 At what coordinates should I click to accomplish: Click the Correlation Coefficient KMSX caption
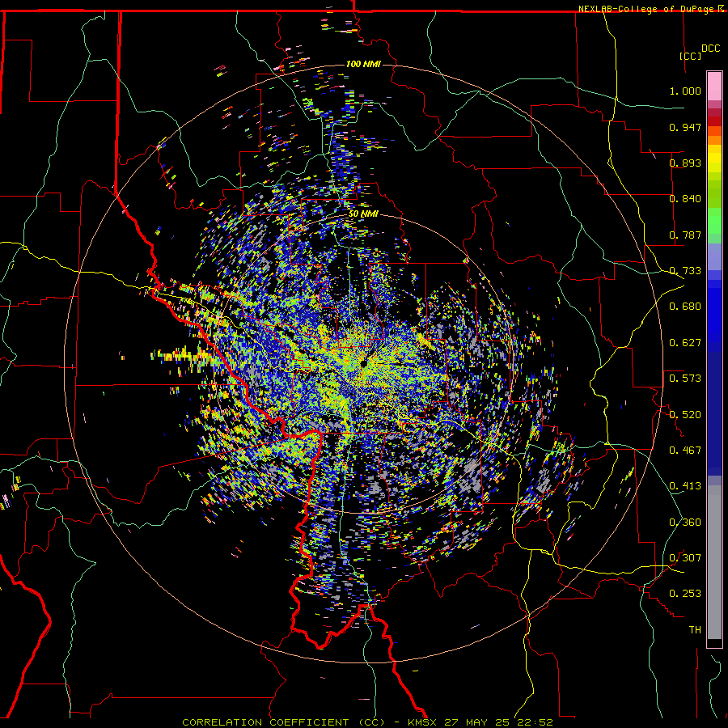click(x=367, y=722)
